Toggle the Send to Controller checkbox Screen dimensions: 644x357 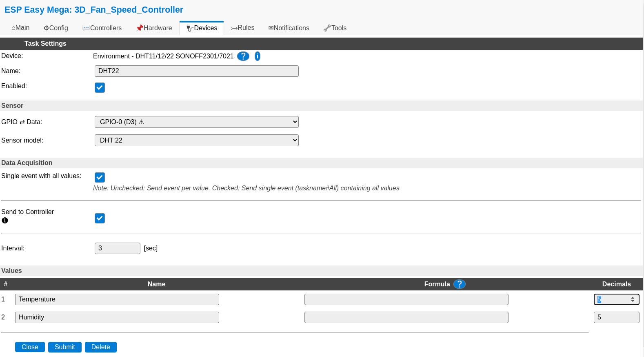click(100, 218)
